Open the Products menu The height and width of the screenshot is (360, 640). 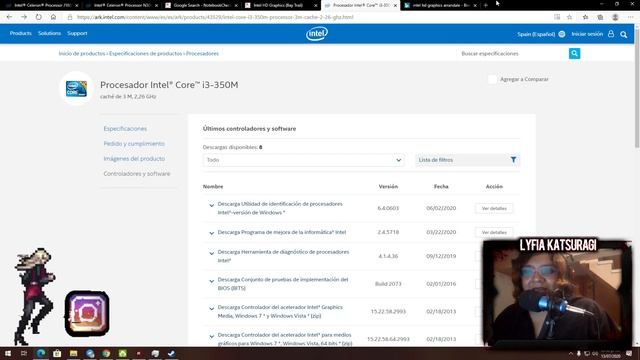tap(20, 33)
